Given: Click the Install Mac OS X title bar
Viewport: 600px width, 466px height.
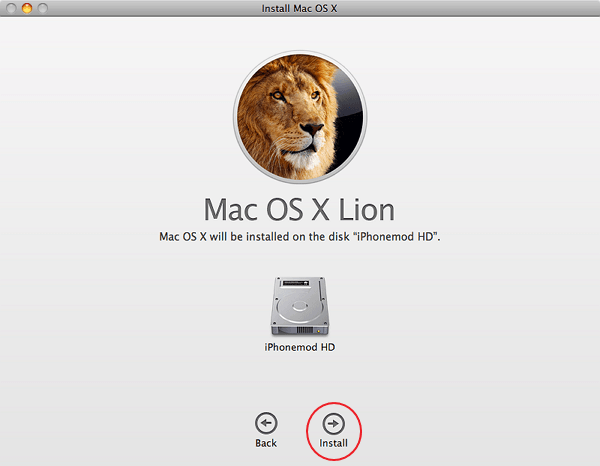Looking at the screenshot, I should coord(299,7).
